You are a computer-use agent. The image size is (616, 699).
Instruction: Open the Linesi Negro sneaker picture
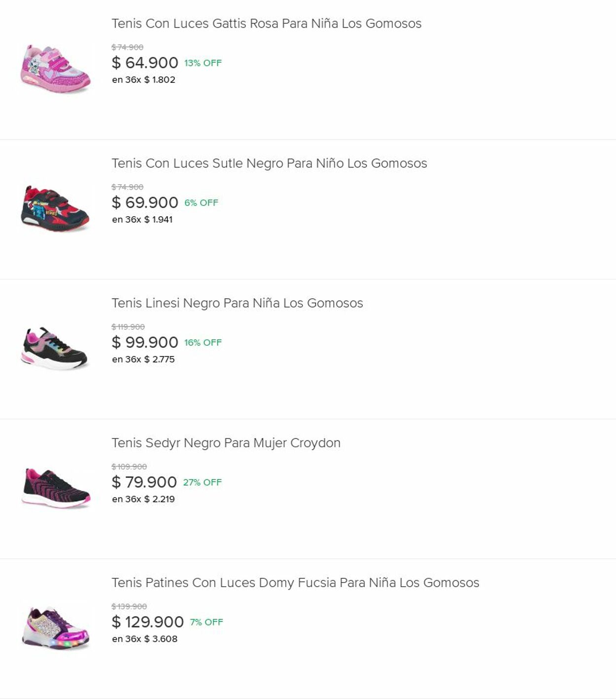point(55,348)
